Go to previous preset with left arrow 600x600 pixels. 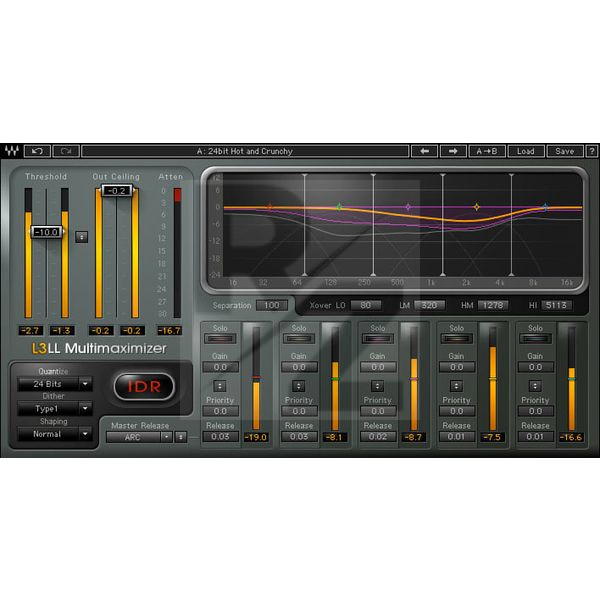(424, 151)
